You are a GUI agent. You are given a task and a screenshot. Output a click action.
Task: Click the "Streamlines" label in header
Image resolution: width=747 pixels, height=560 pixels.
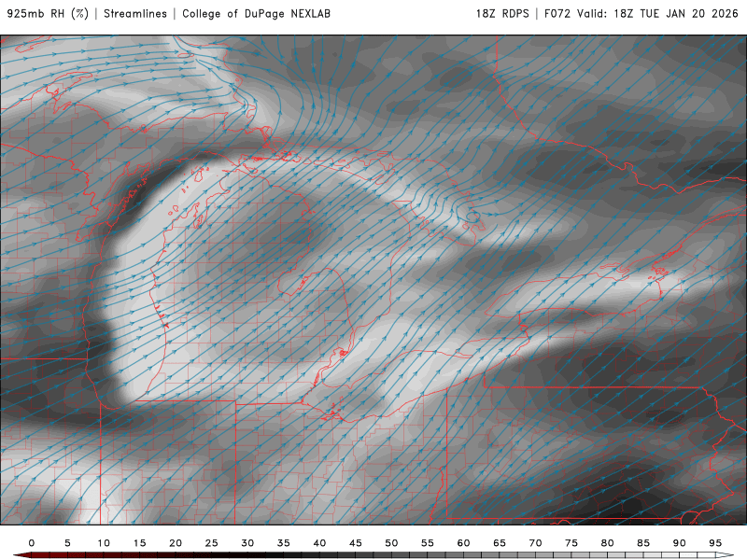click(135, 14)
